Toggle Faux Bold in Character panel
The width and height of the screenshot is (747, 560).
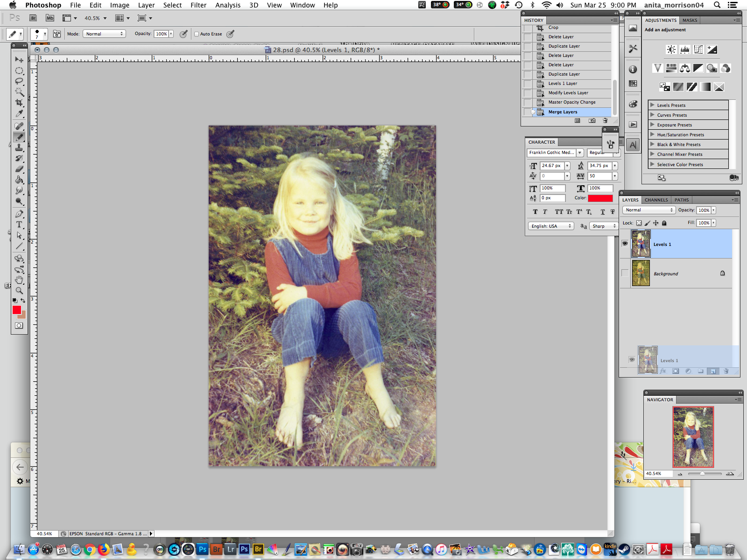[x=535, y=212]
